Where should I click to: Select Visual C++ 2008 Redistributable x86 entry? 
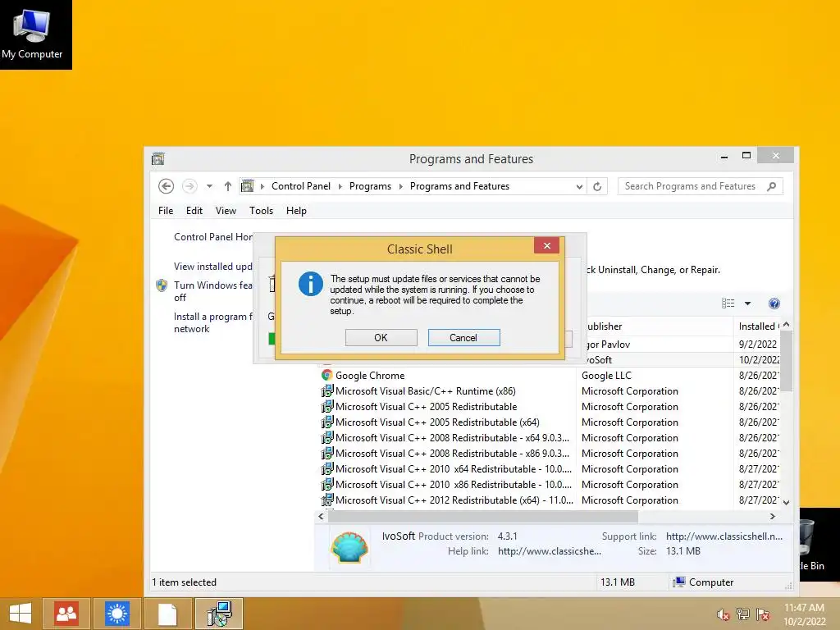(452, 453)
